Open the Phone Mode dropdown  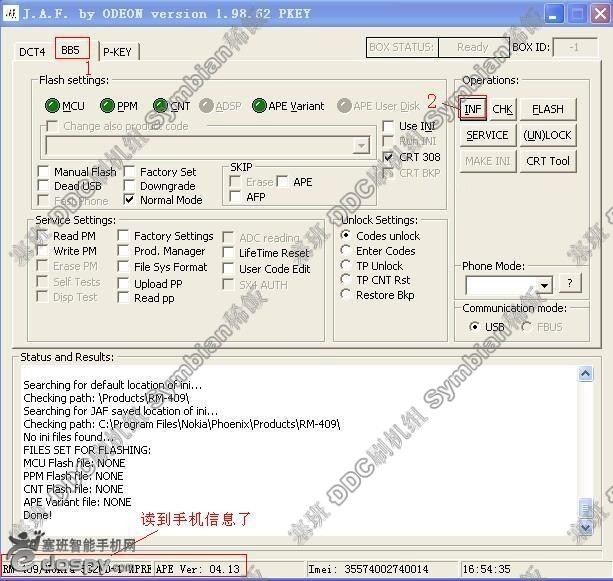[544, 285]
